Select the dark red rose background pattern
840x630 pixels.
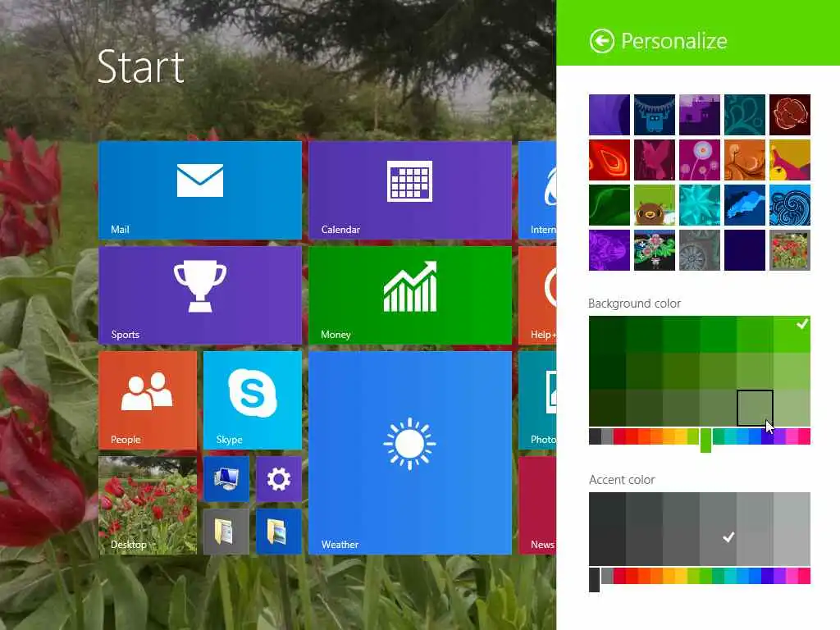click(x=790, y=115)
